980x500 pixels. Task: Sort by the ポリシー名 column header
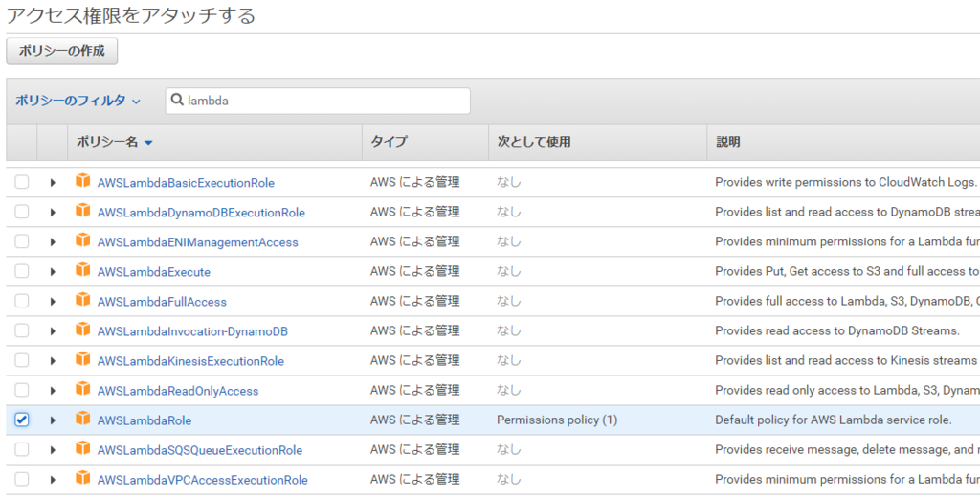(x=115, y=142)
